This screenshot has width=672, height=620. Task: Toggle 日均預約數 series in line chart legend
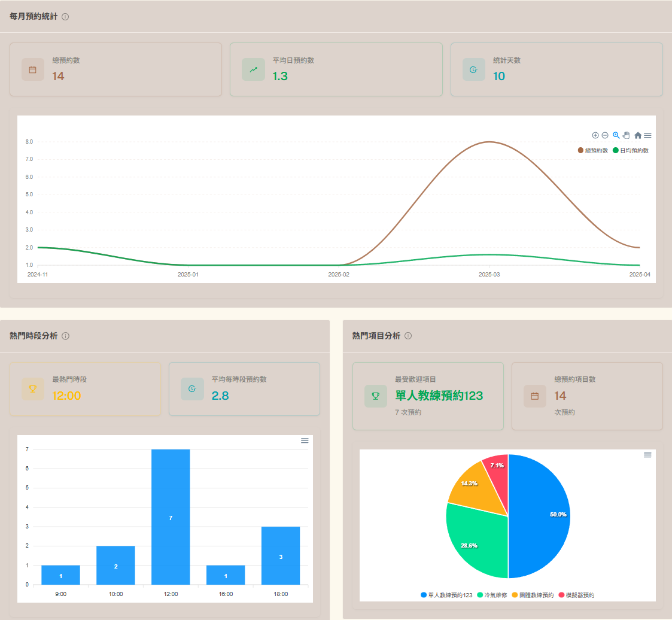coord(631,150)
